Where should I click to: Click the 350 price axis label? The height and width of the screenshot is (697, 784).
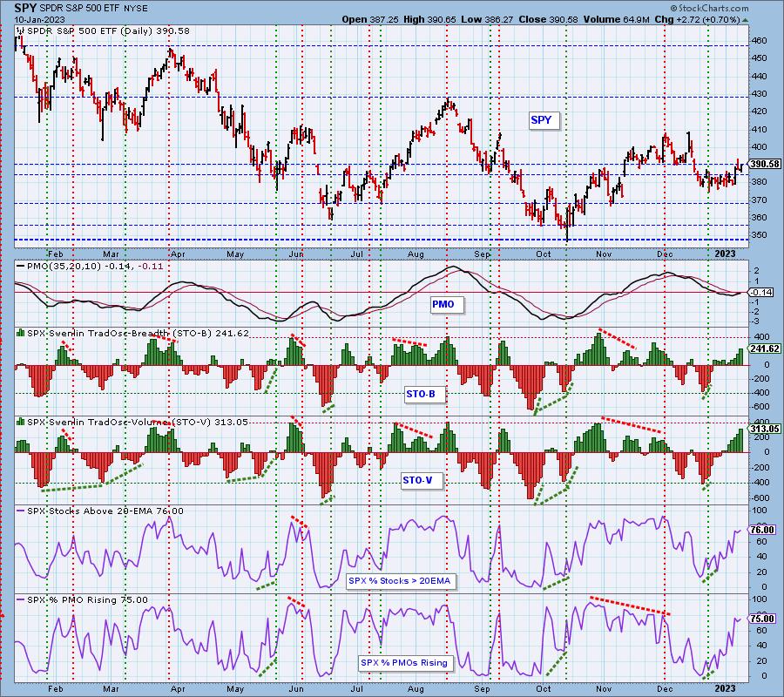tap(760, 235)
